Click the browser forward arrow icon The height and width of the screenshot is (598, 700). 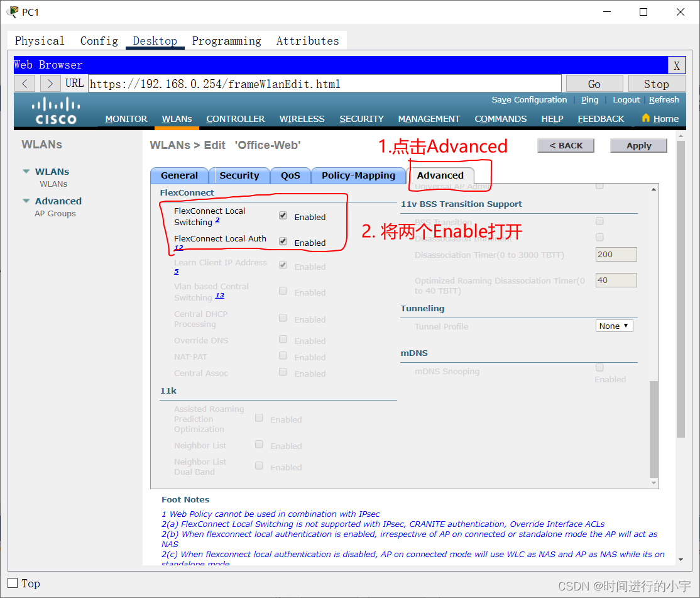pos(49,83)
